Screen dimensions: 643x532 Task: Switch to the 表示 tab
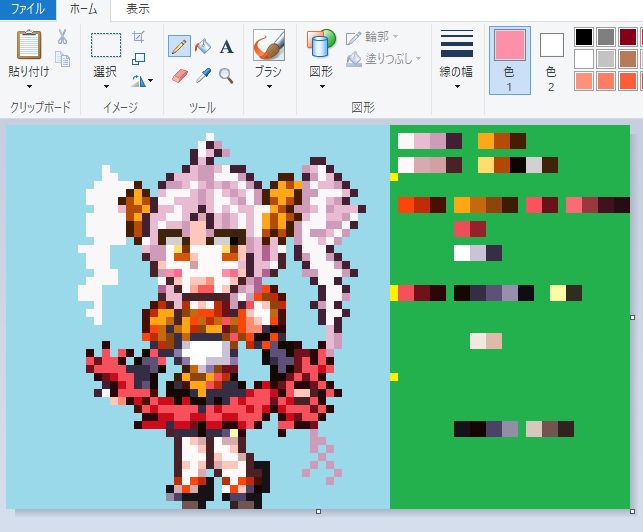pyautogui.click(x=137, y=9)
